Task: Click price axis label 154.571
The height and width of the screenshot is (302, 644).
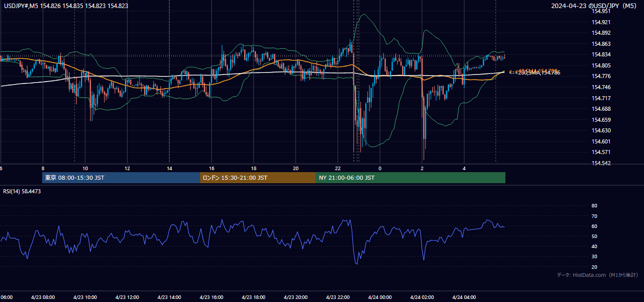Action: pos(602,152)
